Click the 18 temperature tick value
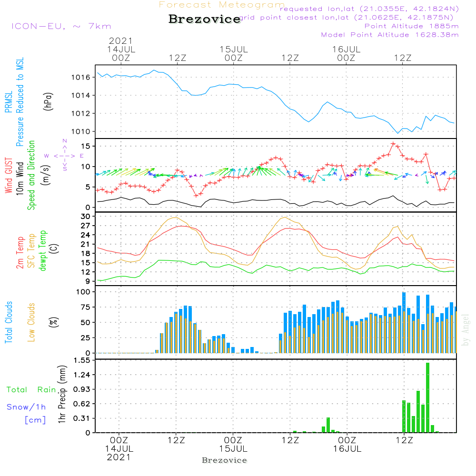 point(86,254)
